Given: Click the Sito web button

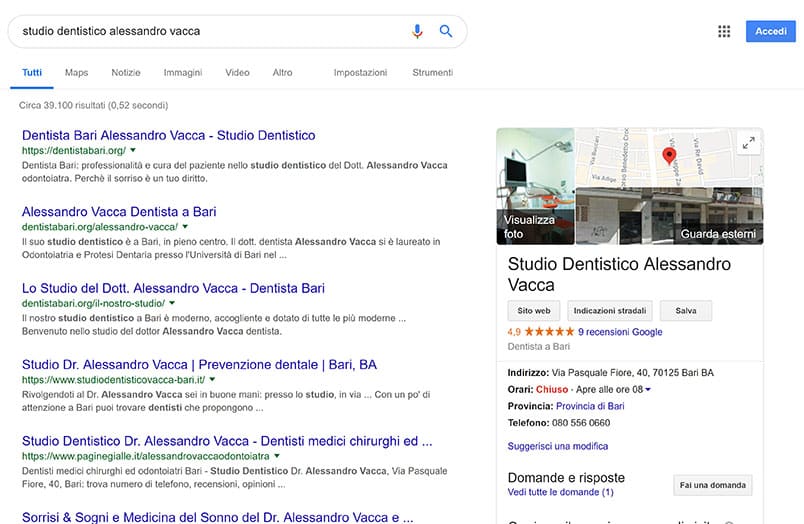Looking at the screenshot, I should point(534,311).
